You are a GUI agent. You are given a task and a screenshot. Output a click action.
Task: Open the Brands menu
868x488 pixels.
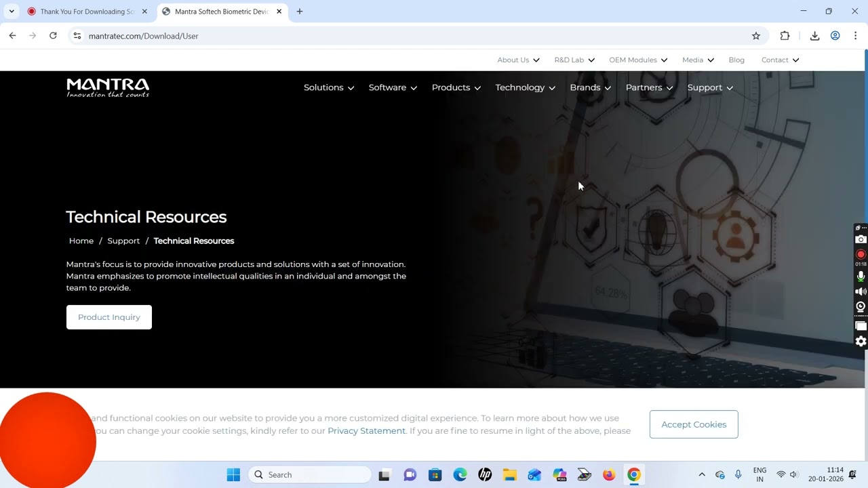(591, 87)
